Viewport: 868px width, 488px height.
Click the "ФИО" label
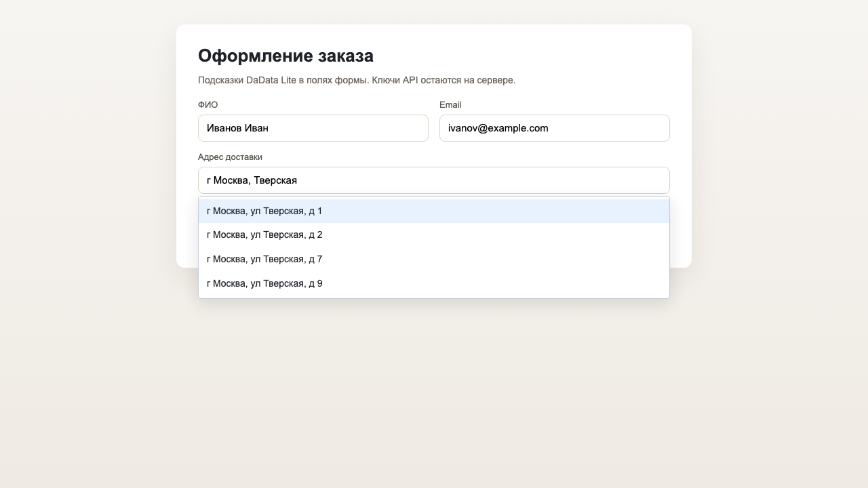[208, 105]
